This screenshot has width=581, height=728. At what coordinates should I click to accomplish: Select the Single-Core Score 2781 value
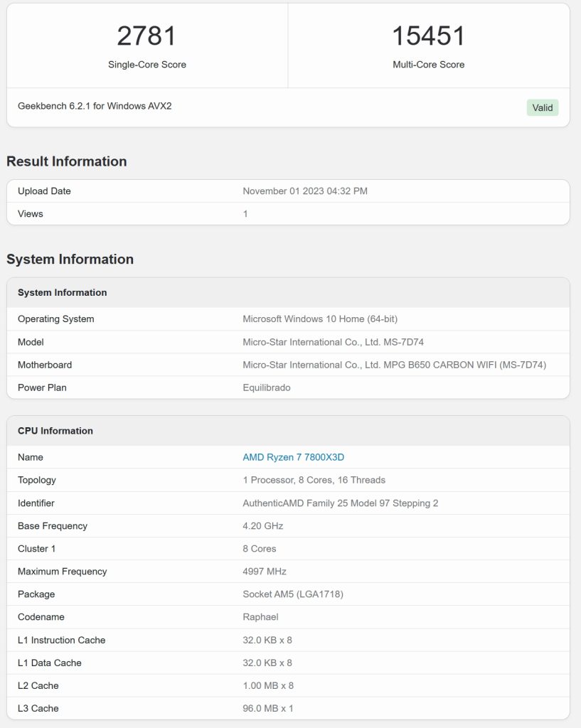146,36
